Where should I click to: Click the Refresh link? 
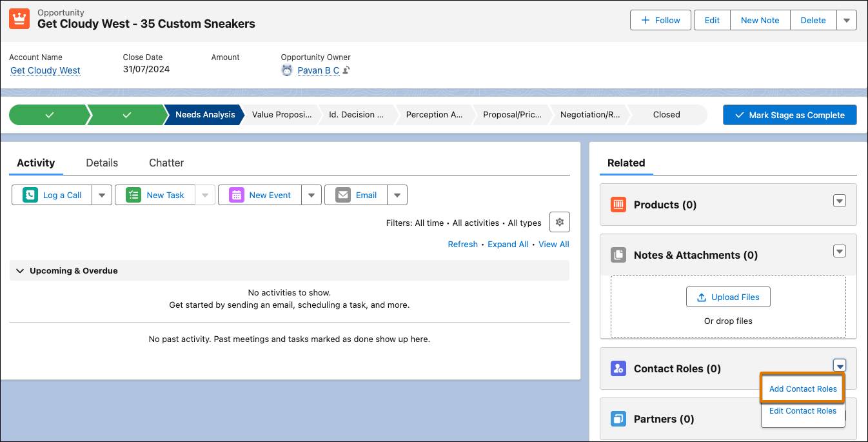[463, 244]
